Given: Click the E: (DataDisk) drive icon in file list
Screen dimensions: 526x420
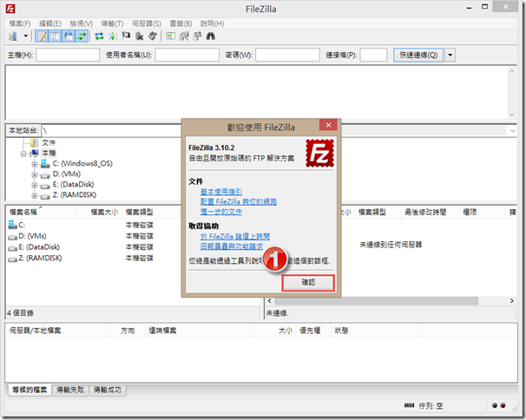Looking at the screenshot, I should tap(12, 248).
